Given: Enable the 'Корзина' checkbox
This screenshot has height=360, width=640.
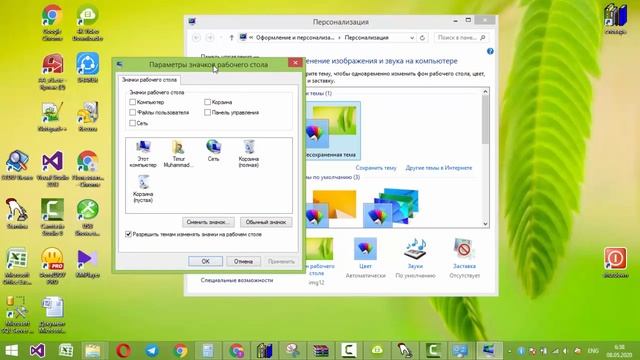Looking at the screenshot, I should click(x=207, y=102).
